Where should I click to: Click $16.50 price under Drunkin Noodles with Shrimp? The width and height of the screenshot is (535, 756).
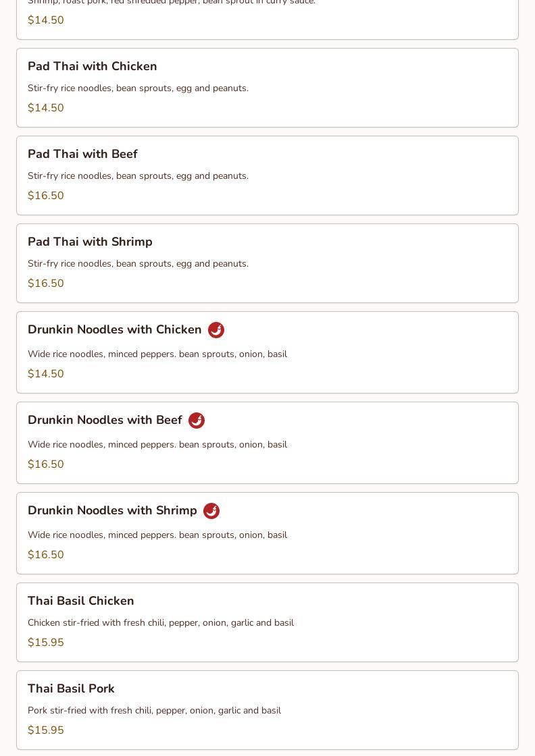click(x=46, y=554)
